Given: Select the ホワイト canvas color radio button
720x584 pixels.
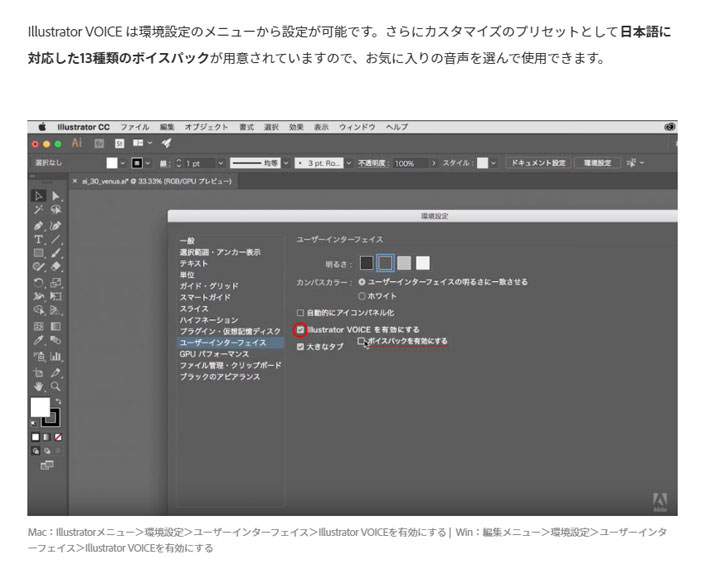Looking at the screenshot, I should (362, 296).
